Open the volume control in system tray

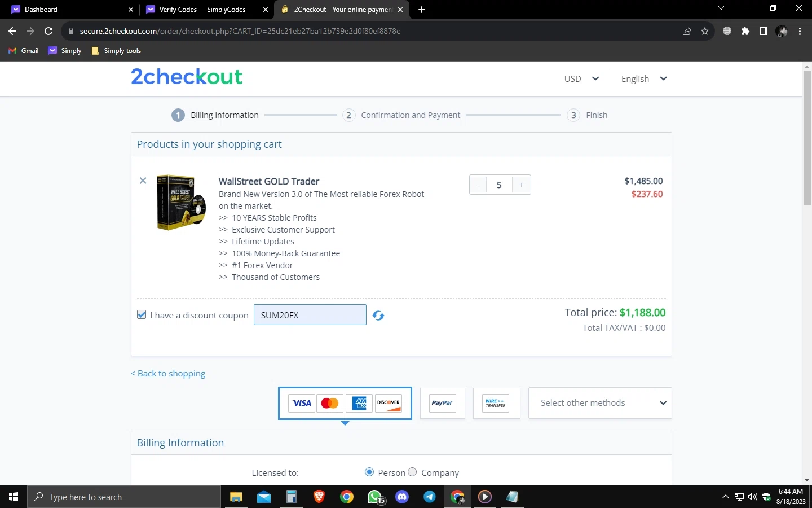(x=753, y=497)
